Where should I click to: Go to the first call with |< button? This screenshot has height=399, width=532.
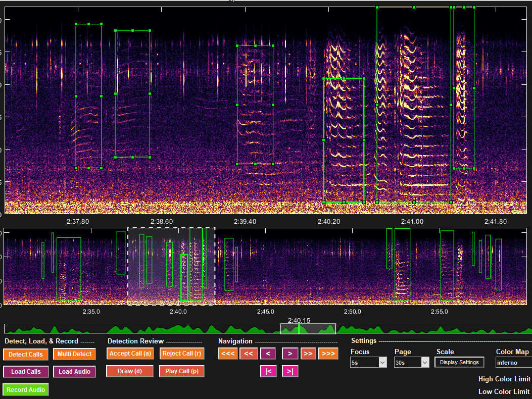268,371
